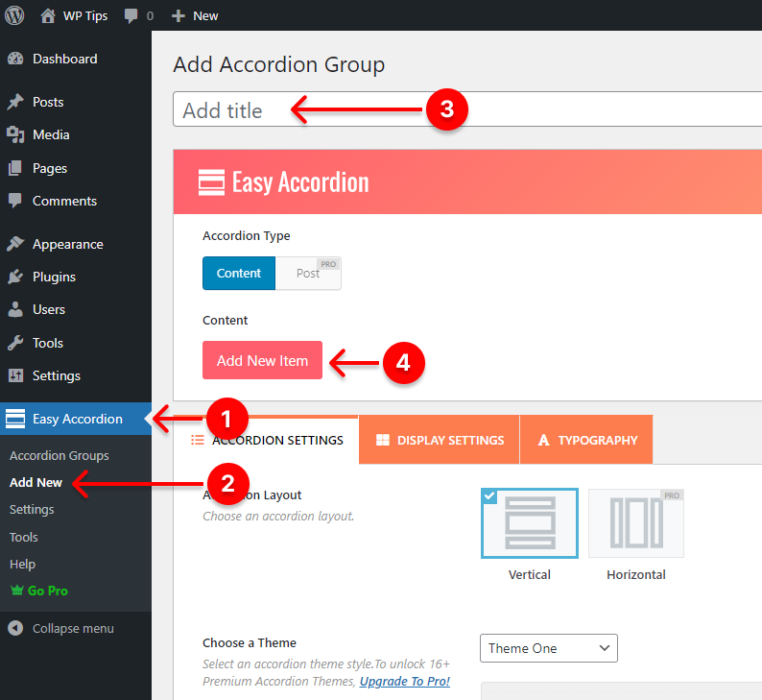Click the Tools wrench icon
Viewport: 762px width, 700px height.
coord(15,343)
